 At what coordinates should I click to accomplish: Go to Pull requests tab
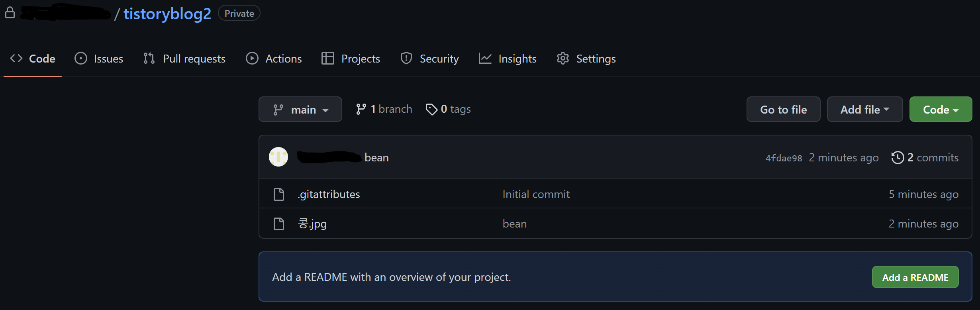(184, 59)
